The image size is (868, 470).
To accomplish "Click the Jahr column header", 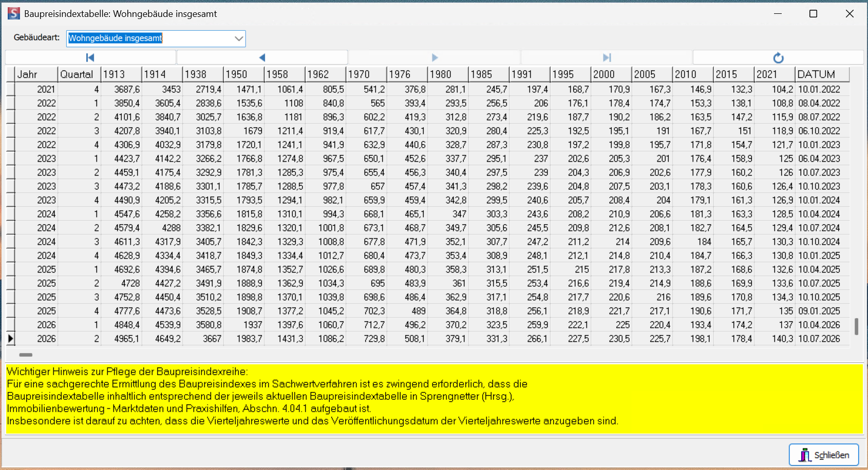I will click(x=36, y=74).
